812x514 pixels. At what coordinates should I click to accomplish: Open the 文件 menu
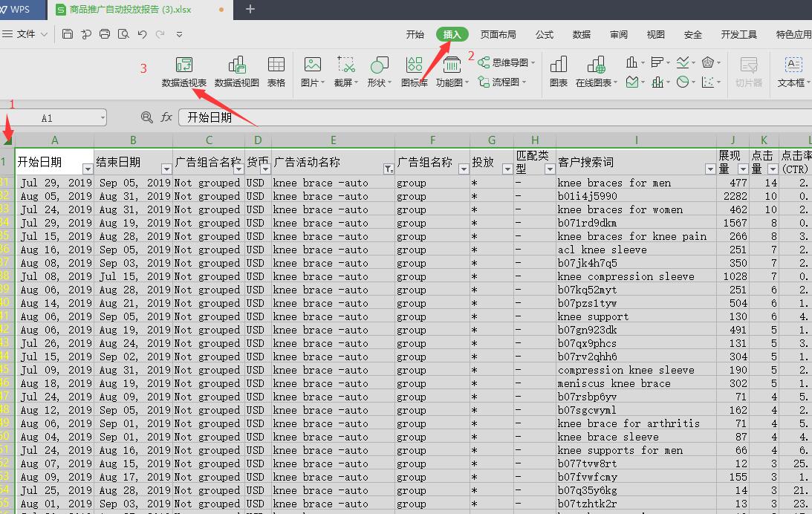coord(26,34)
